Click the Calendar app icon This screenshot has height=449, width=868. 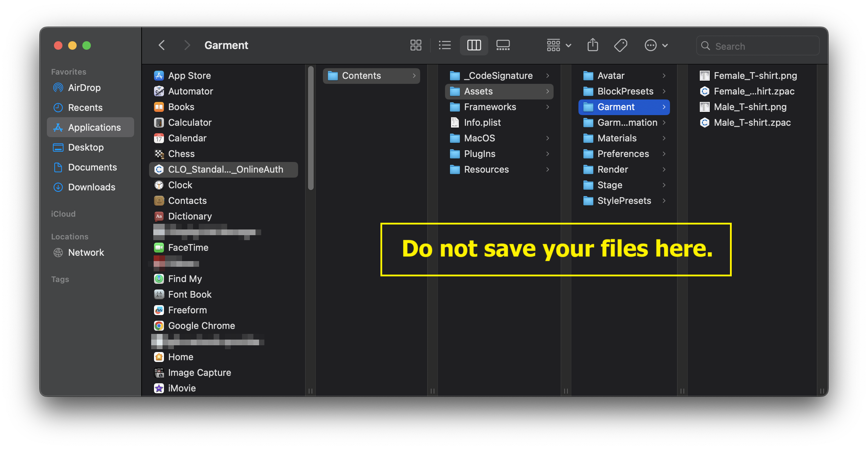[x=159, y=138]
